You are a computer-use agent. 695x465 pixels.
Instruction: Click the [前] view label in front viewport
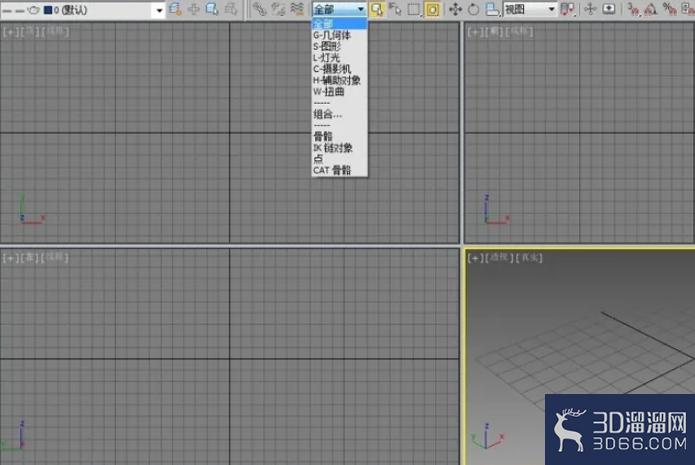[494, 32]
